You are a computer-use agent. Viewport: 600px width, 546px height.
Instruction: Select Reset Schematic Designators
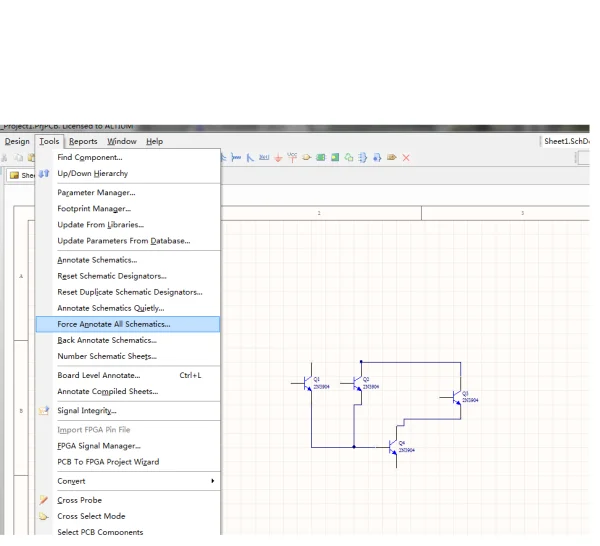128,276
